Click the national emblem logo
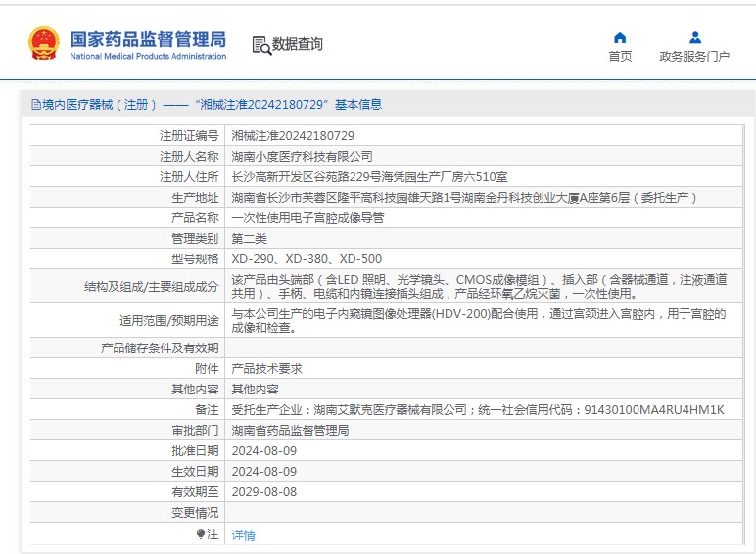The height and width of the screenshot is (554, 756). click(43, 44)
